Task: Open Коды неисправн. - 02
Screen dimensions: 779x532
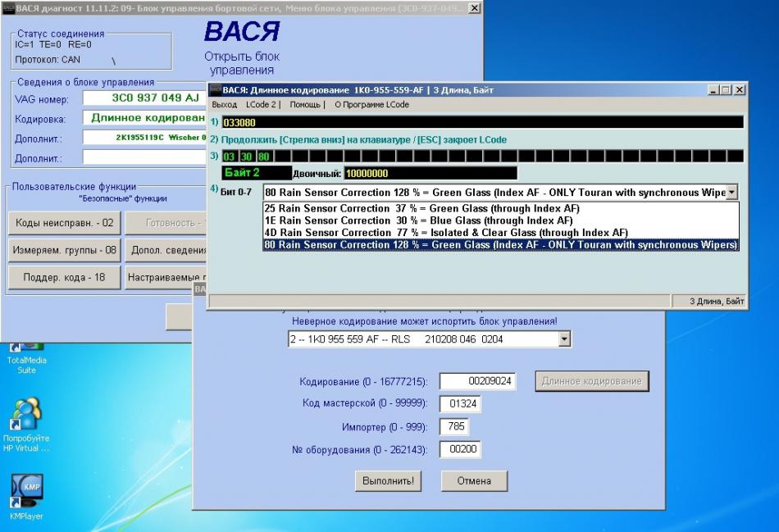Action: 65,223
